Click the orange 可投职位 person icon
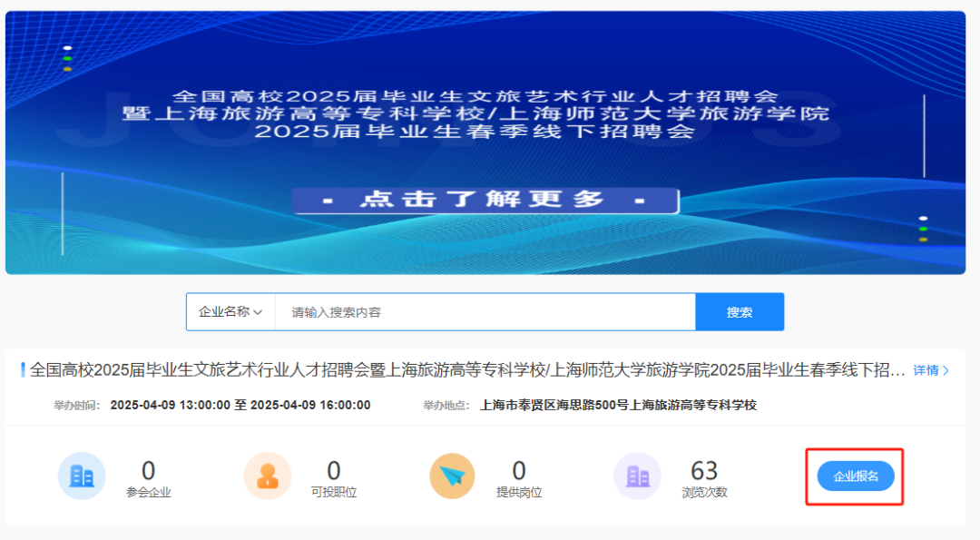This screenshot has width=980, height=540. tap(268, 476)
